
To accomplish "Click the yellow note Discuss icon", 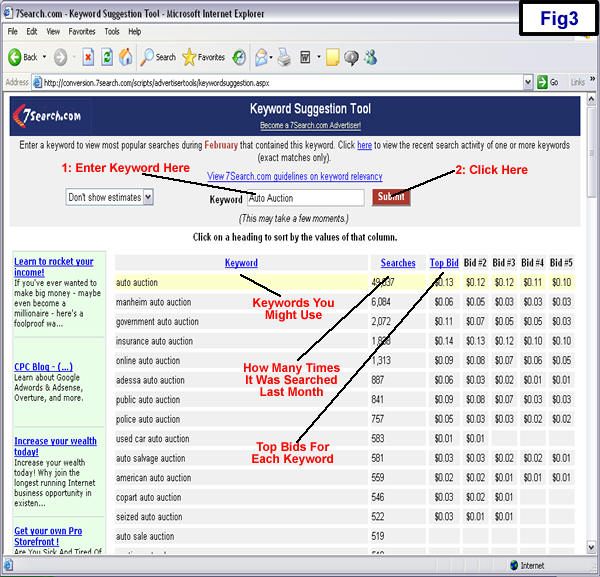I will click(333, 57).
